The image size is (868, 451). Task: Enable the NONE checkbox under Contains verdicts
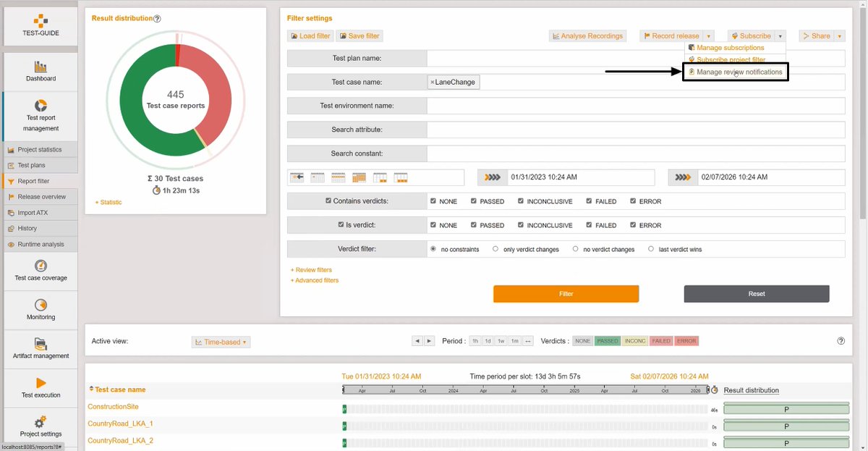coord(434,201)
